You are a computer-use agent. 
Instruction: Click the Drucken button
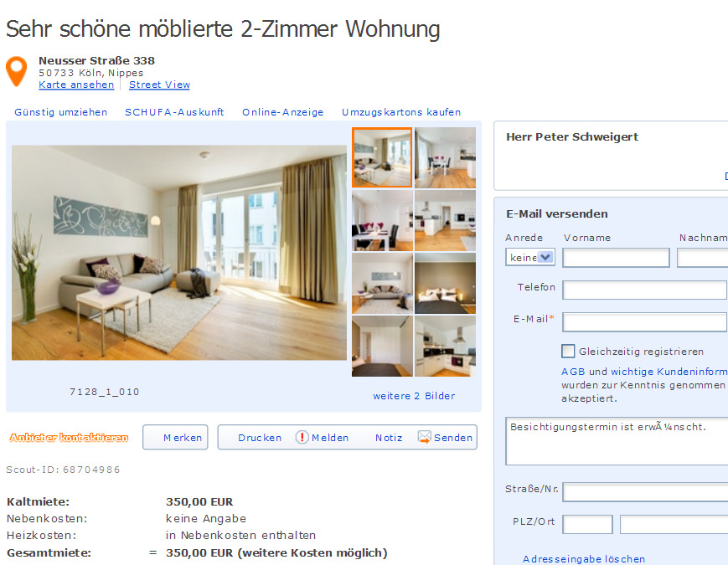[x=260, y=438]
